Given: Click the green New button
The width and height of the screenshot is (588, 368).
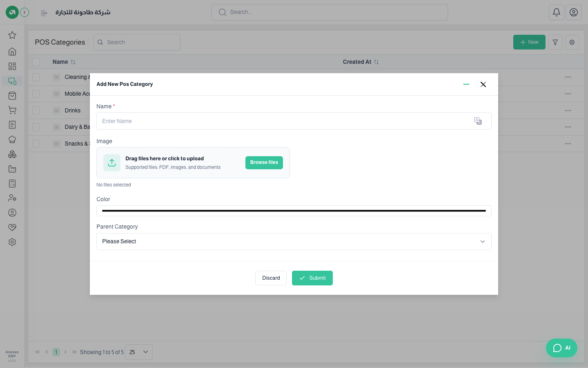Looking at the screenshot, I should click(x=529, y=42).
